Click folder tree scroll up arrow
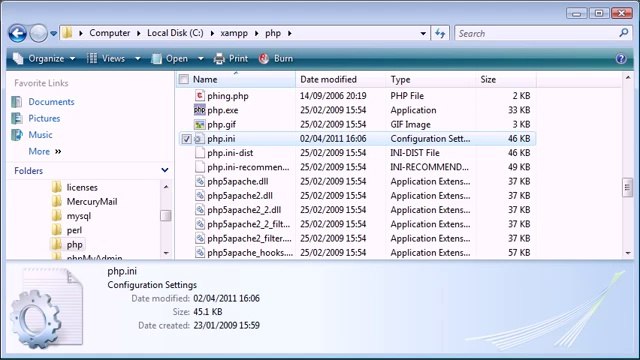Image resolution: width=640 pixels, height=360 pixels. pyautogui.click(x=166, y=187)
